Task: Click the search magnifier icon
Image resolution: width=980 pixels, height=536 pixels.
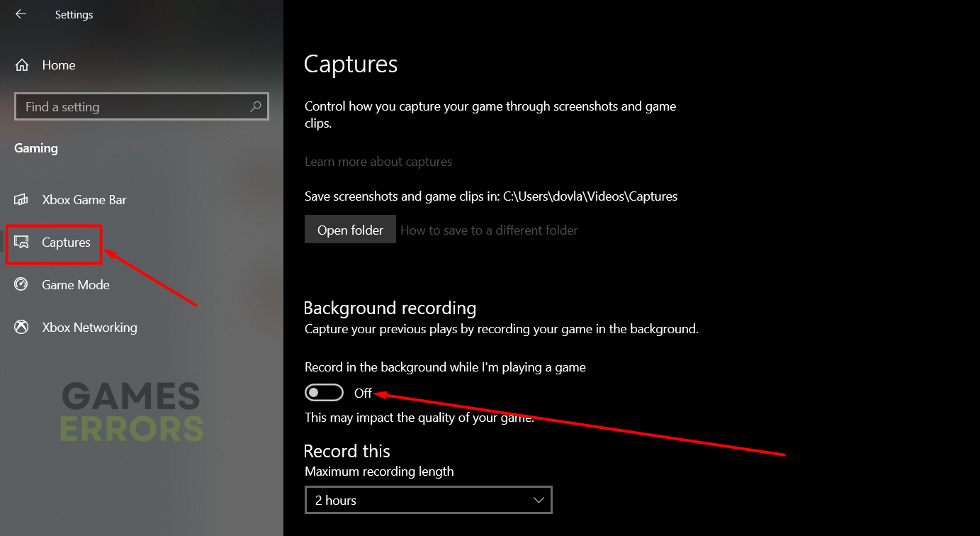Action: [x=256, y=106]
